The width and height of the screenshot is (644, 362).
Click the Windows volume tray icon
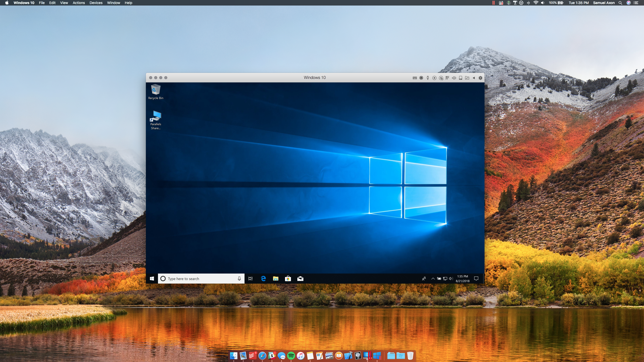[x=451, y=279]
